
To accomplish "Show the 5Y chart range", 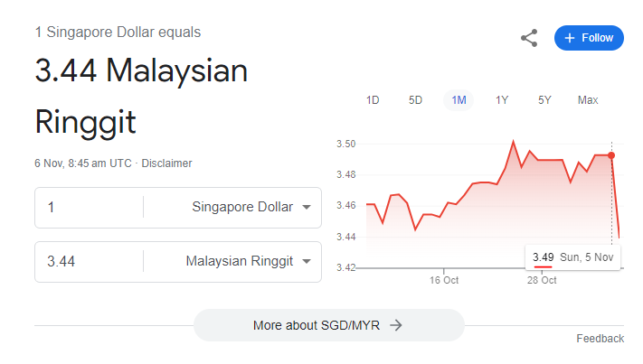I will coord(544,100).
